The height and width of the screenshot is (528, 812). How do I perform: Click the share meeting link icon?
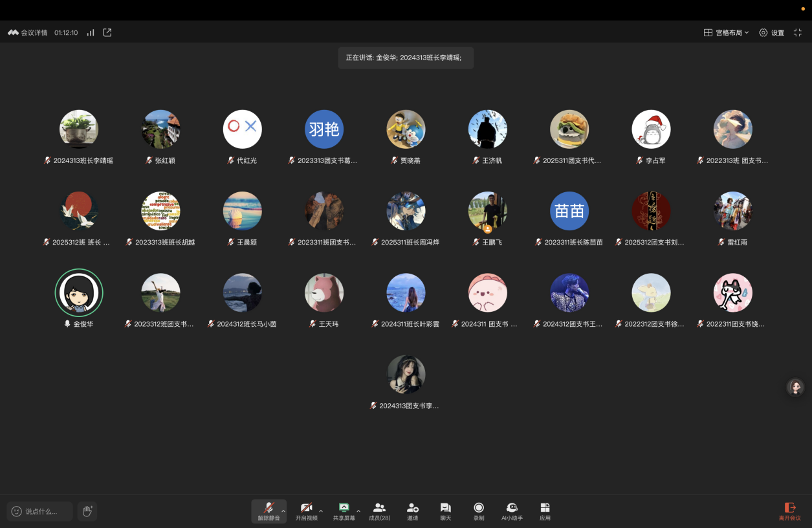point(107,32)
